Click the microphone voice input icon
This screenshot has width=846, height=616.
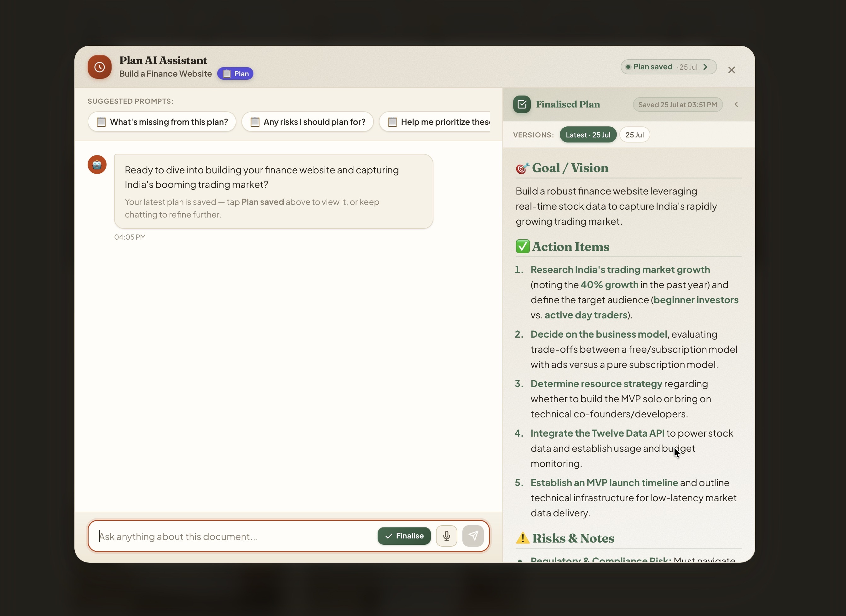click(x=447, y=536)
